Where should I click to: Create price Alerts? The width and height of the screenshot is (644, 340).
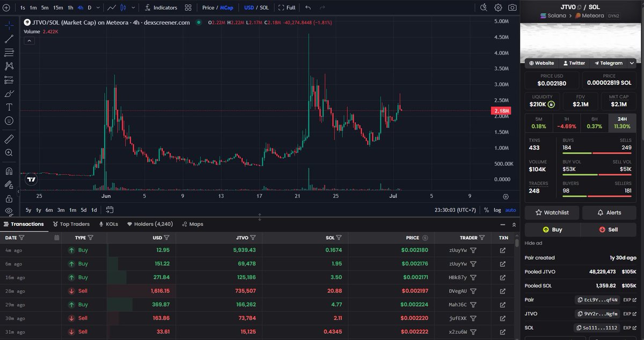point(609,213)
